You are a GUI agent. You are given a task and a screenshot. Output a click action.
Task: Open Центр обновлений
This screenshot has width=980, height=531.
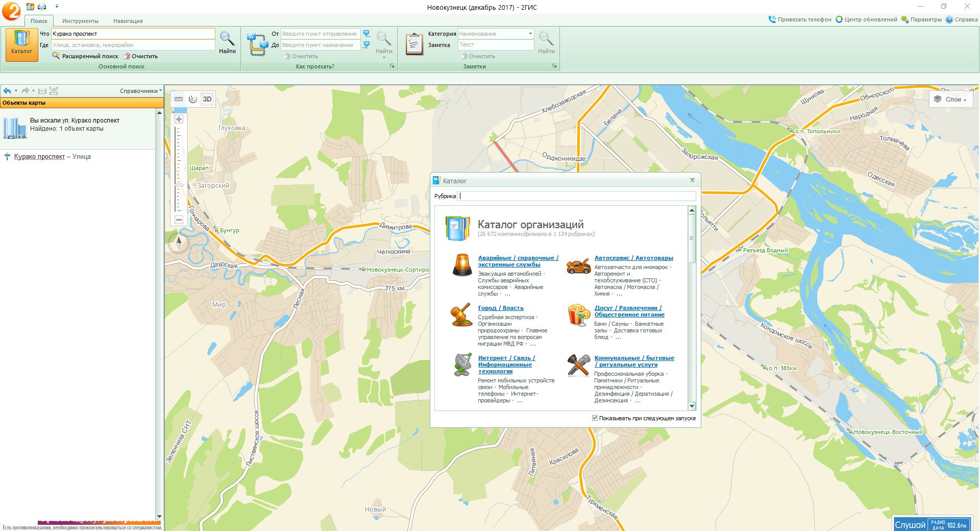pos(866,19)
